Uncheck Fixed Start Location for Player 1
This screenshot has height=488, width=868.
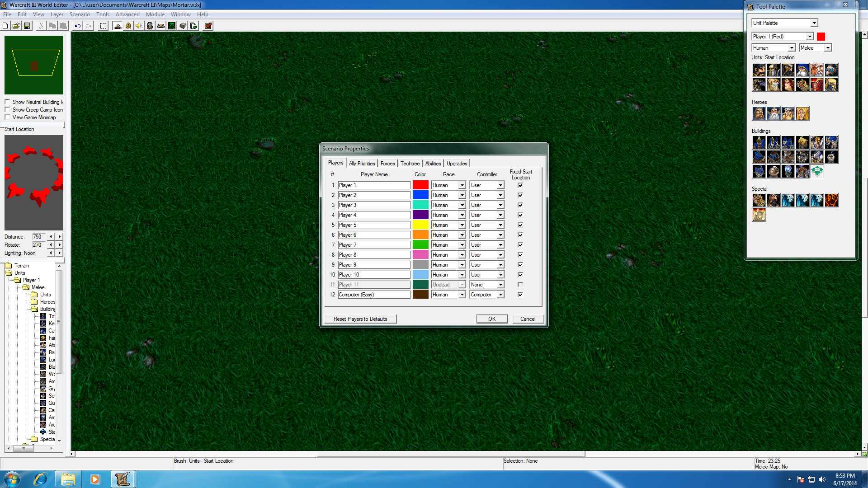coord(520,185)
